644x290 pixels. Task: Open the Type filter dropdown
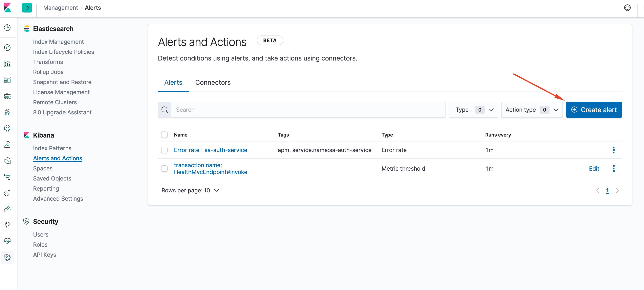coord(473,110)
